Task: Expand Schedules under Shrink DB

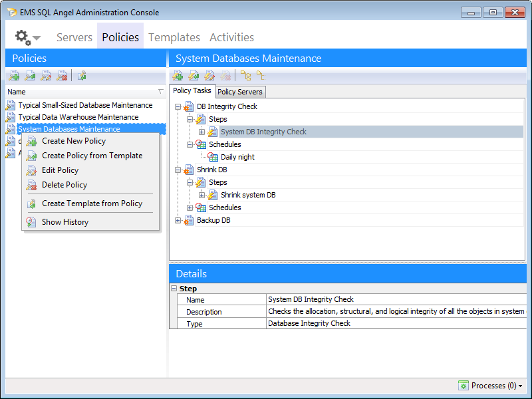Action: [190, 207]
